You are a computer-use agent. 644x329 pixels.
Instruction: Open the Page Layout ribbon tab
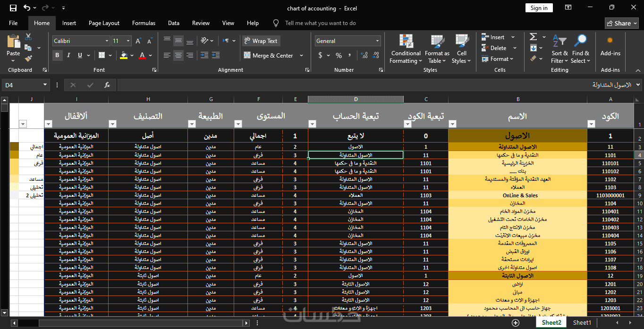coord(104,23)
